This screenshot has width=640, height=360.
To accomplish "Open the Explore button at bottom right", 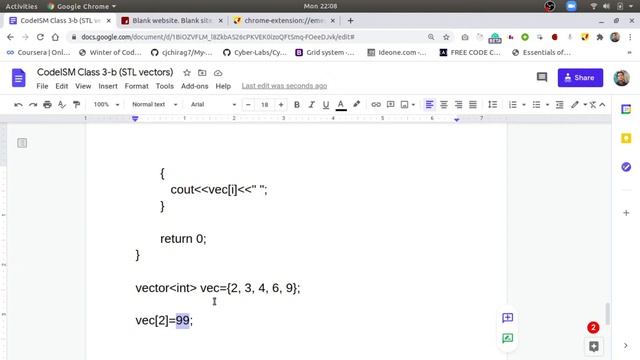I will pos(594,347).
